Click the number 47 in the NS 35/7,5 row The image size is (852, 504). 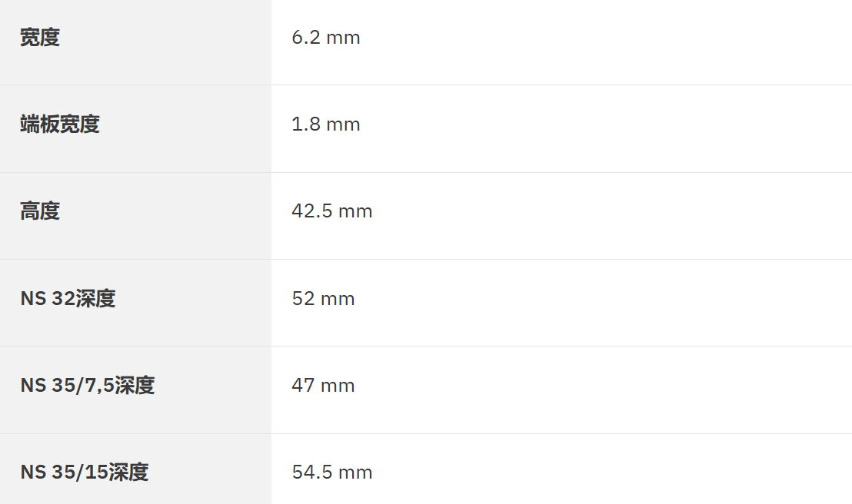(303, 385)
